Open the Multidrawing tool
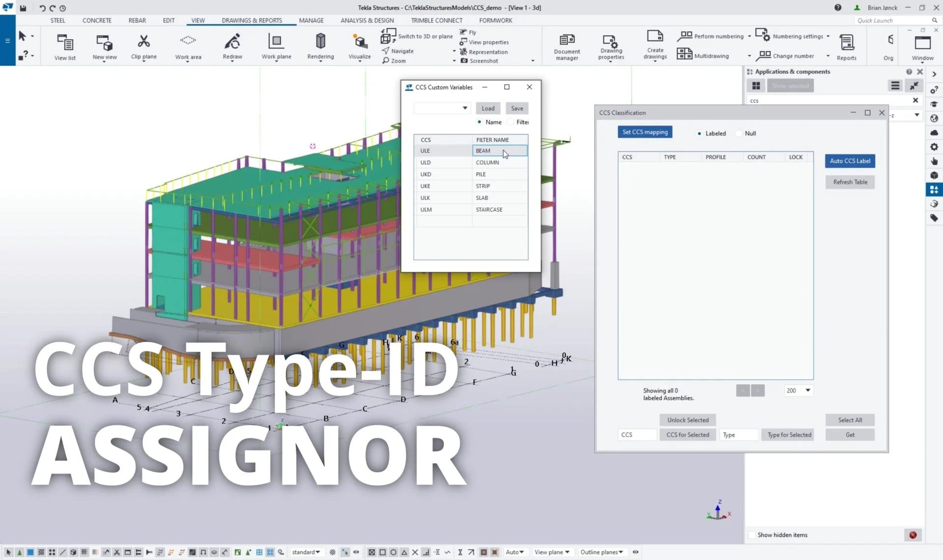 coord(703,55)
